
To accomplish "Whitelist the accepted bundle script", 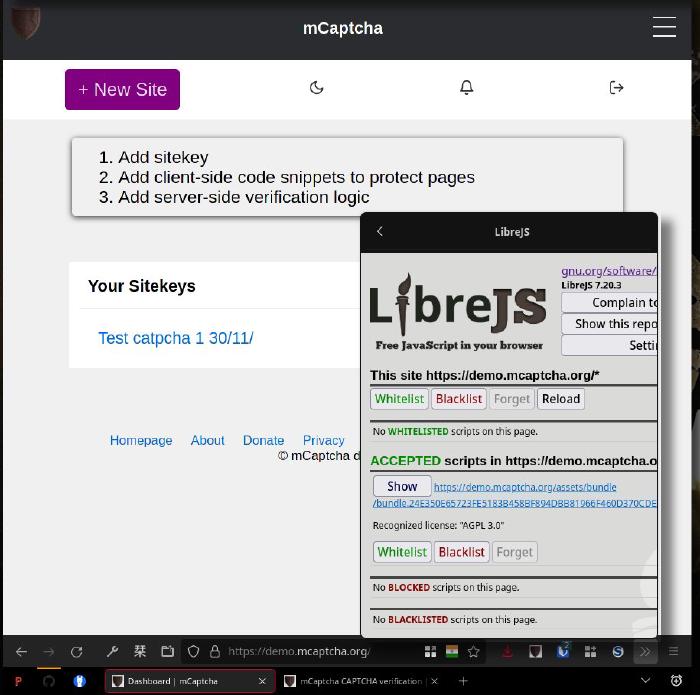I will (402, 552).
